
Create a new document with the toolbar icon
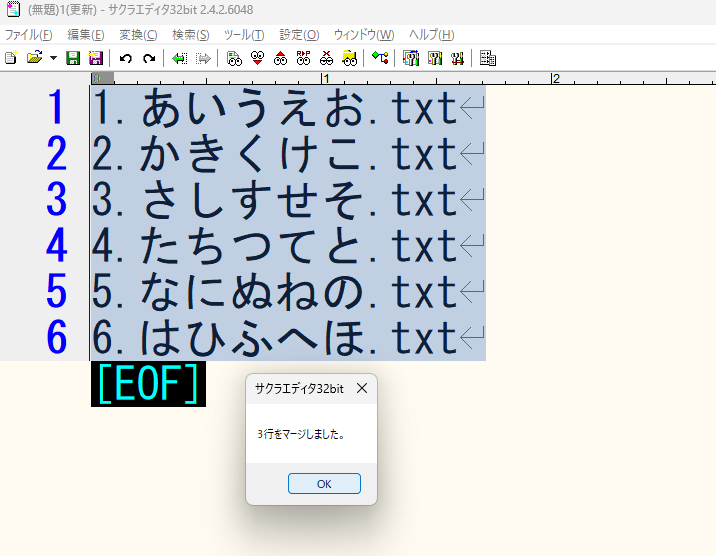(x=11, y=58)
